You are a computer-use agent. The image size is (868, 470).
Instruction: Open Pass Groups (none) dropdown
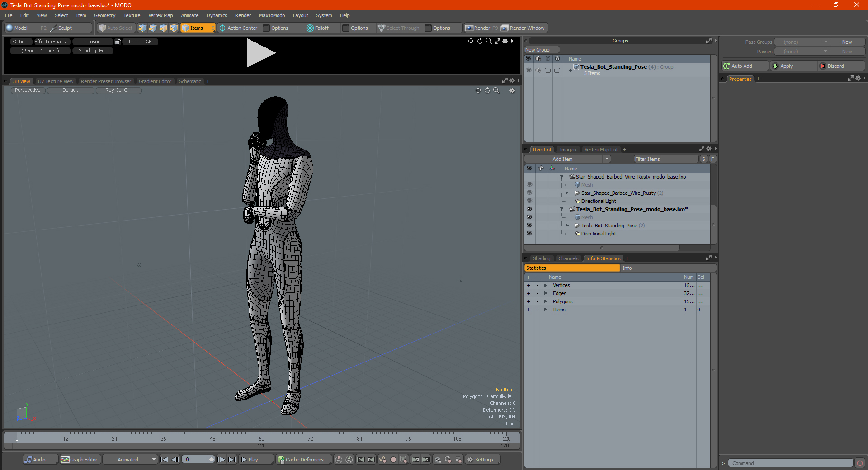[802, 42]
